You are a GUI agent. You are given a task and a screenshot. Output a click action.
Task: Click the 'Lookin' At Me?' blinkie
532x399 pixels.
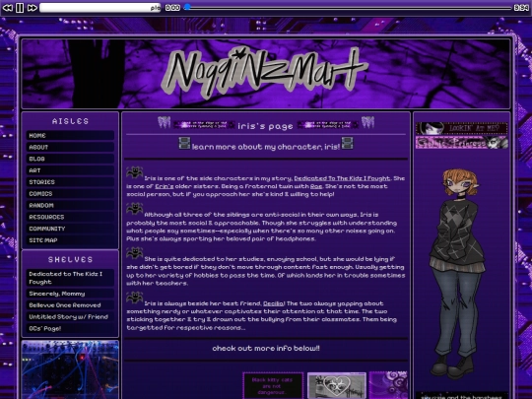462,128
